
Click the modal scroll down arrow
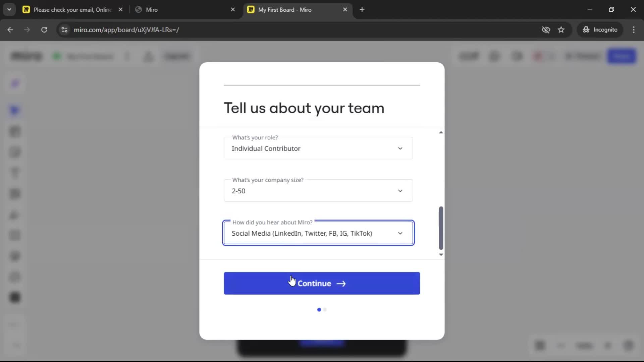point(441,255)
